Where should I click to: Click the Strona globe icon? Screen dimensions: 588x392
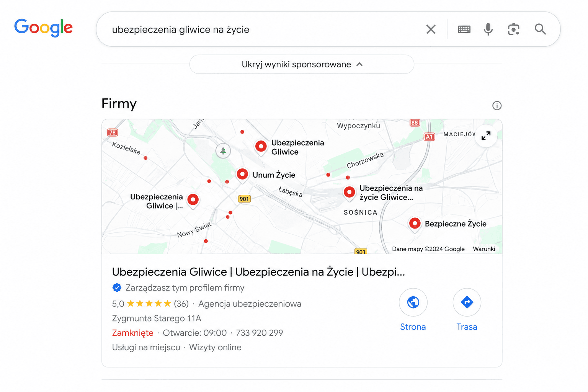point(413,302)
